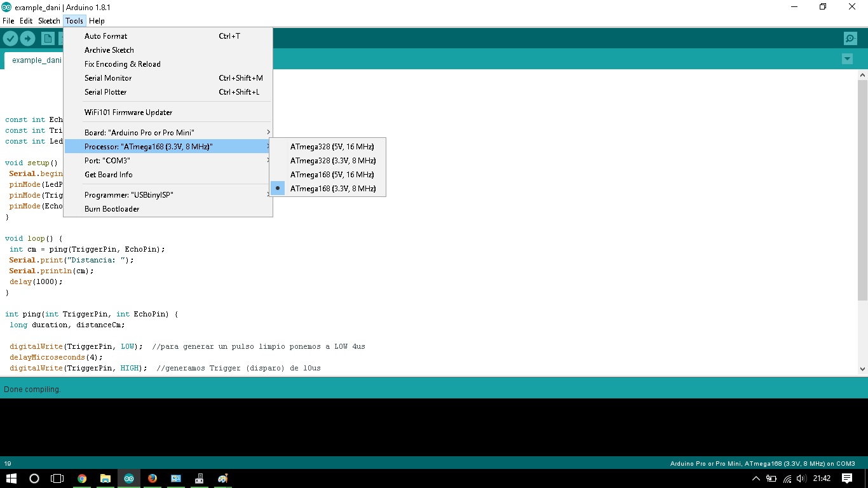Select Fix Encoding & Reload

pyautogui.click(x=168, y=64)
